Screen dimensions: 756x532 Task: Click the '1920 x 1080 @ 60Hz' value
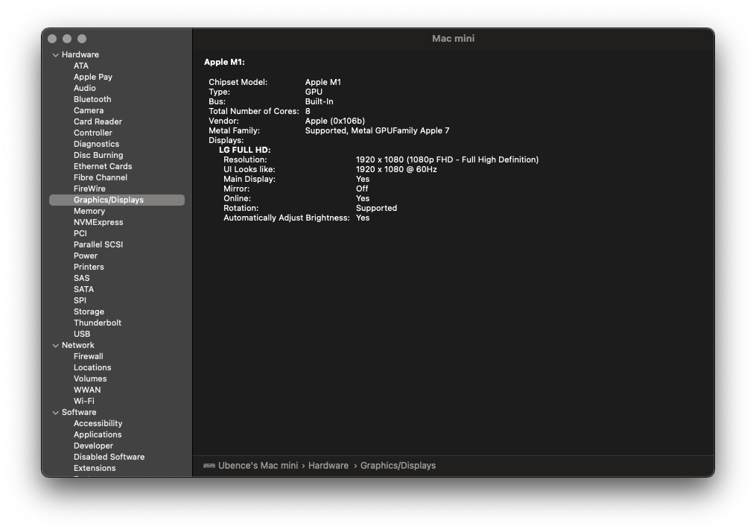click(396, 169)
